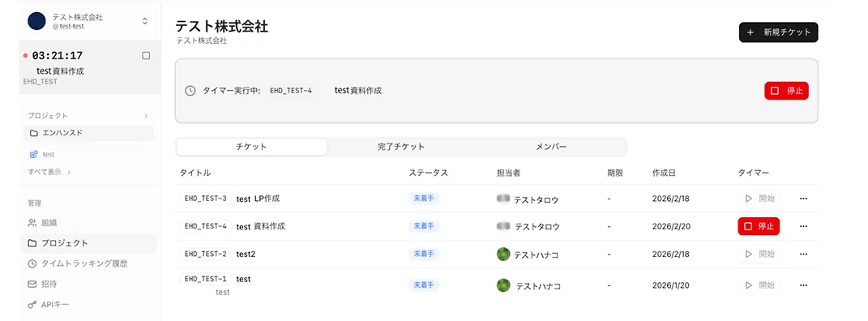This screenshot has width=868, height=321.
Task: Click the テストハナコ avatar in the EHD_TEST-1 row
Action: coord(503,285)
